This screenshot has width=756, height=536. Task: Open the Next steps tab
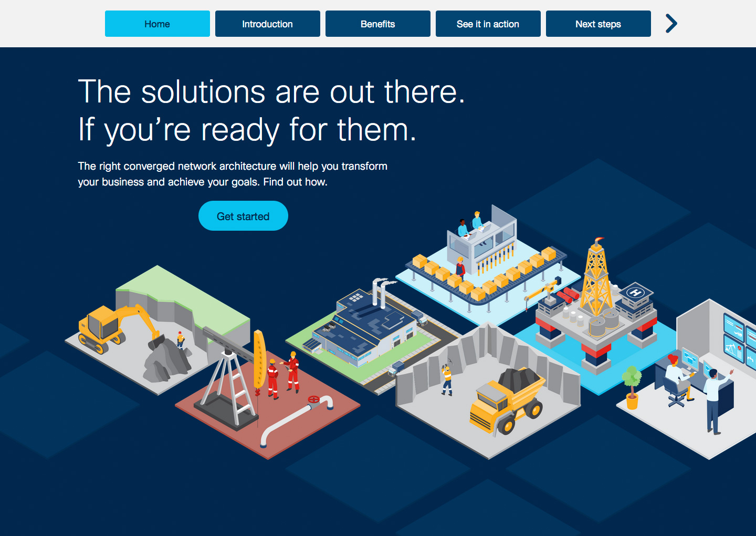598,24
